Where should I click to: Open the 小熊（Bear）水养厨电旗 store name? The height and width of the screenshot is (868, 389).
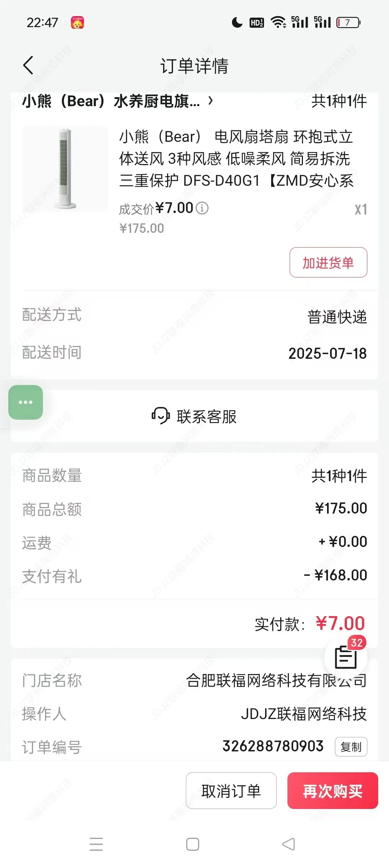[x=111, y=101]
